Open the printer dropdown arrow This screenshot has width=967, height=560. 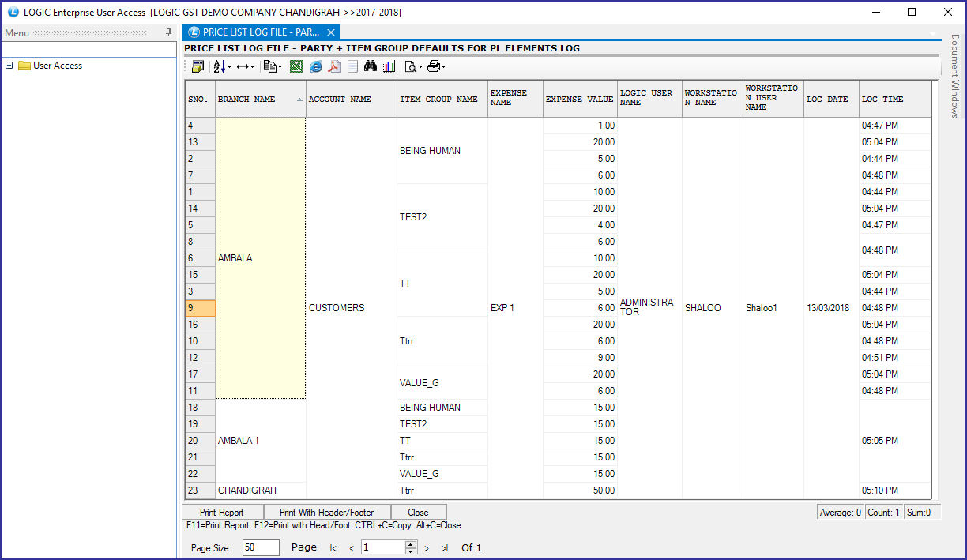[444, 67]
